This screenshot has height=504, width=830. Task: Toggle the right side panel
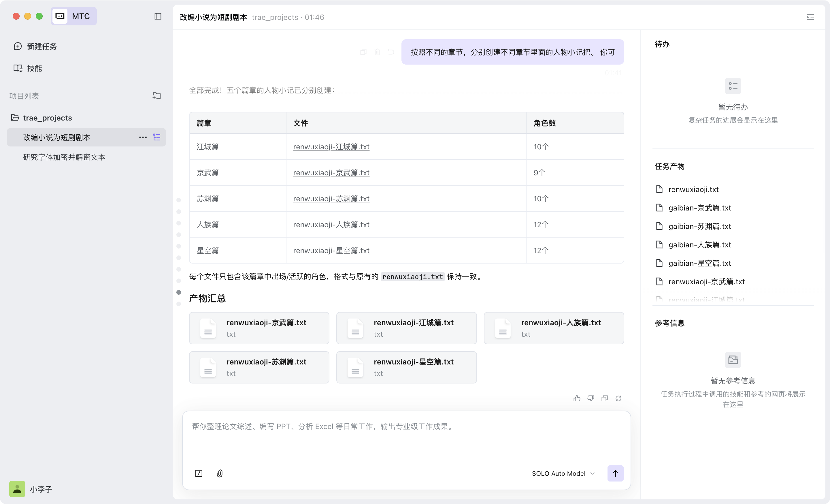coord(810,17)
